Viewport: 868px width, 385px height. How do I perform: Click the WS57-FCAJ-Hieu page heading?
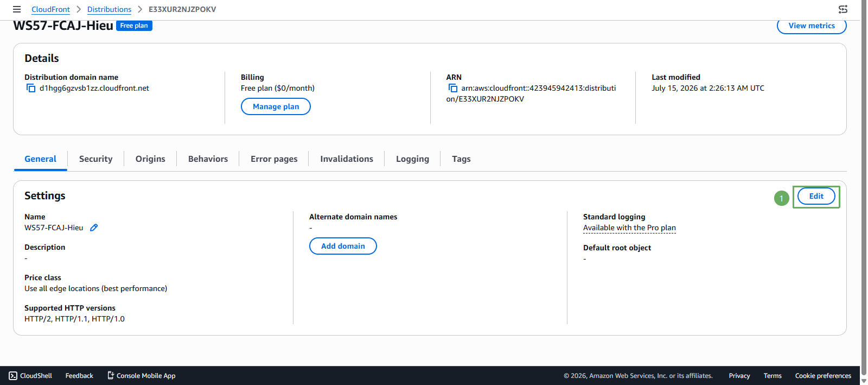[63, 26]
